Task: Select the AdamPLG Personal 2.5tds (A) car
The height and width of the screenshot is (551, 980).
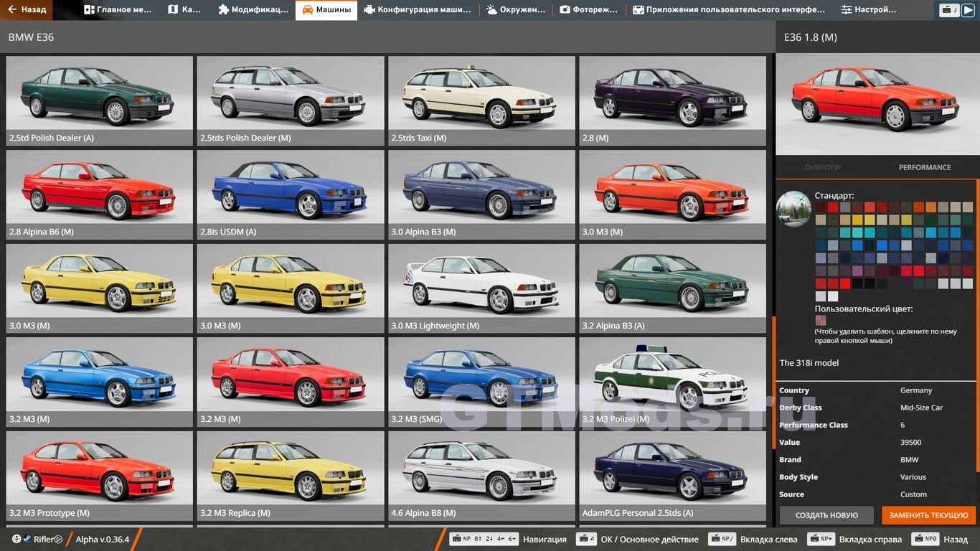Action: pos(672,476)
